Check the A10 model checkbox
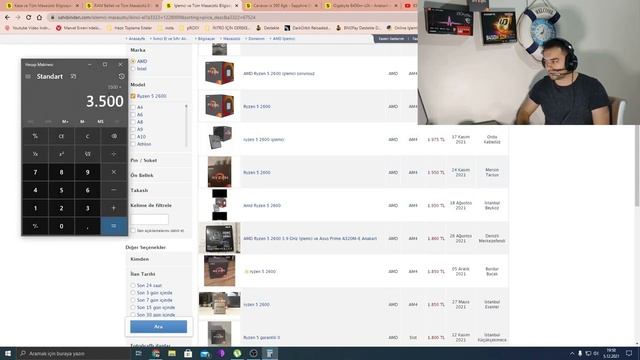 click(133, 137)
